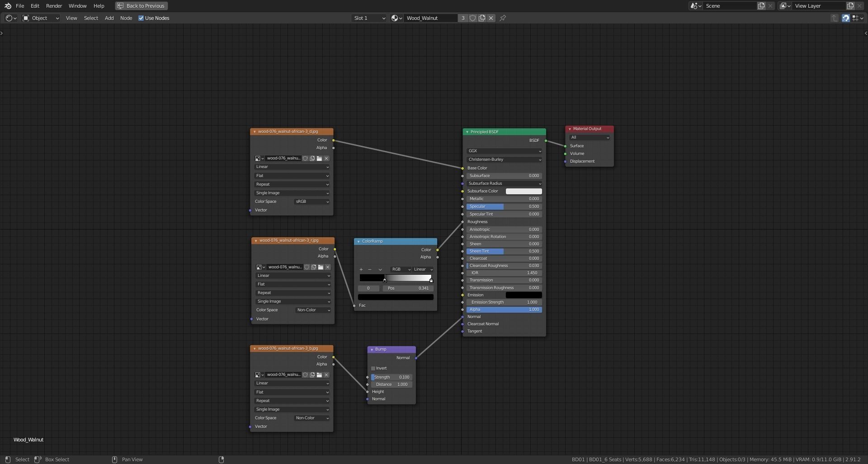The height and width of the screenshot is (464, 868).
Task: Toggle fake user for Wood_Walnut material
Action: 473,18
